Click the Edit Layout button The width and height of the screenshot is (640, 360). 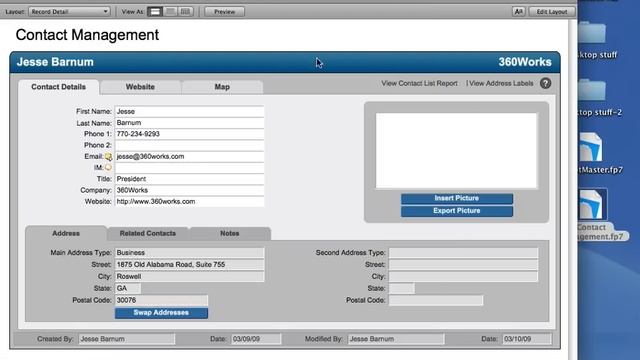click(x=552, y=11)
